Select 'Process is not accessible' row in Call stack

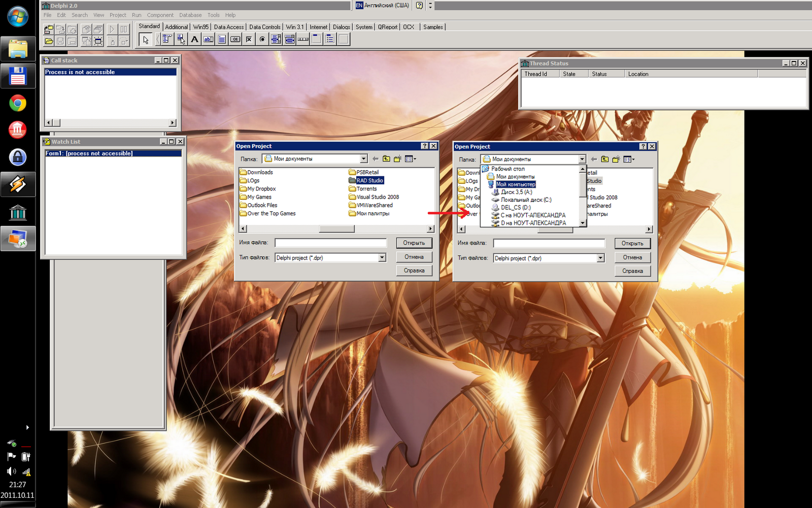point(111,72)
